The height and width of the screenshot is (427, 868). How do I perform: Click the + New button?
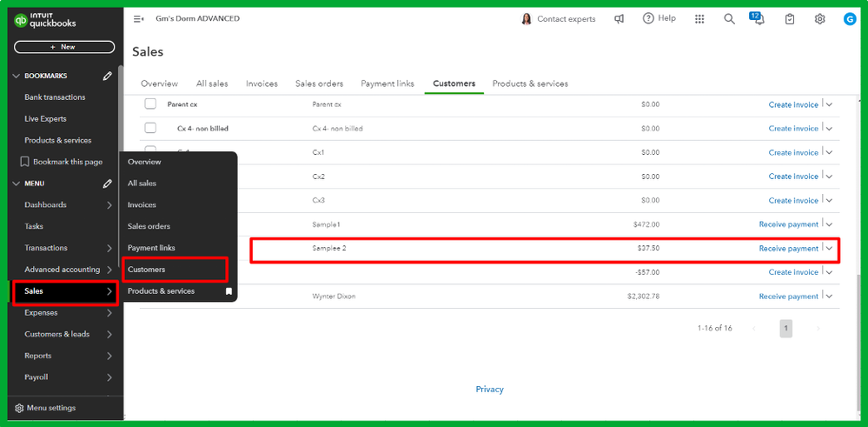[x=64, y=47]
